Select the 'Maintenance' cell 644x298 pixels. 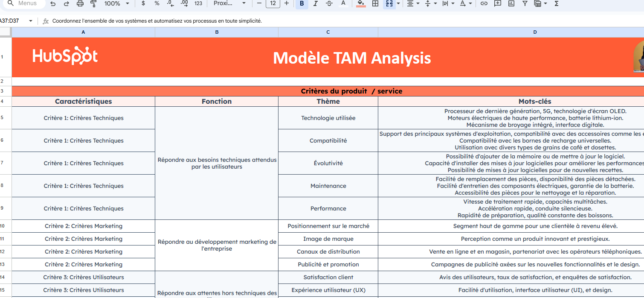tap(328, 186)
